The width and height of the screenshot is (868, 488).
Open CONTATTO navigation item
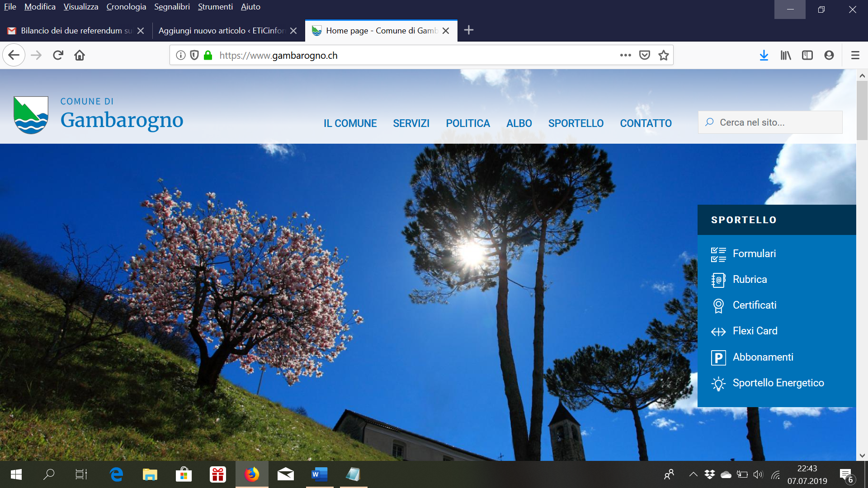pos(646,123)
